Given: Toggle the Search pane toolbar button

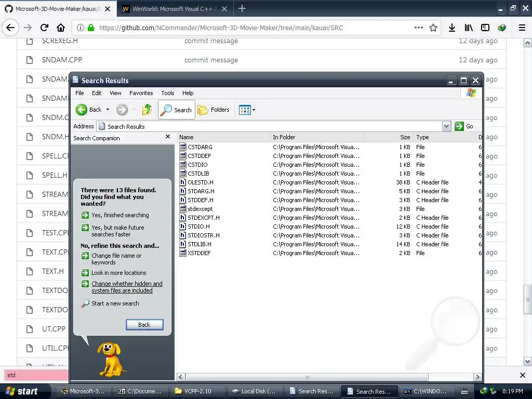Looking at the screenshot, I should [177, 110].
